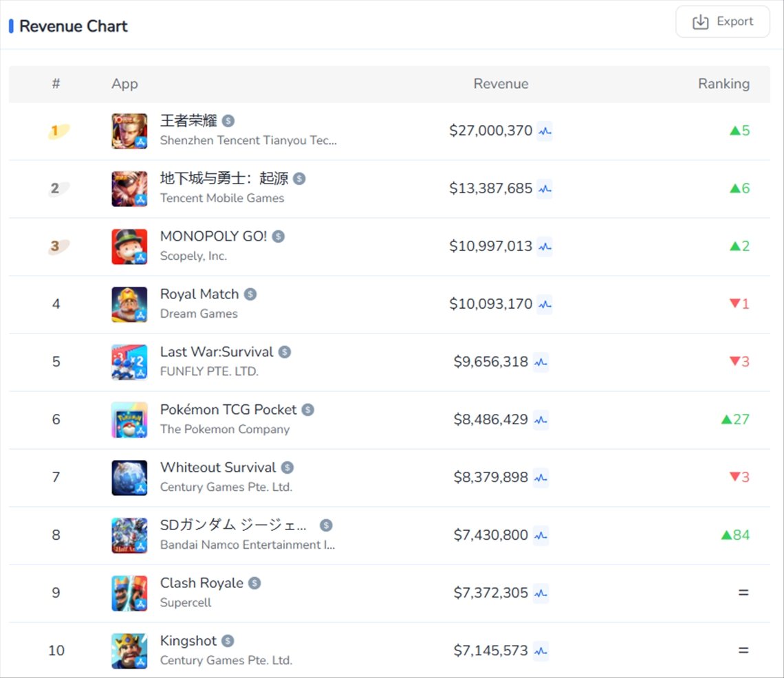Click the Clash Royale app icon

tap(129, 593)
